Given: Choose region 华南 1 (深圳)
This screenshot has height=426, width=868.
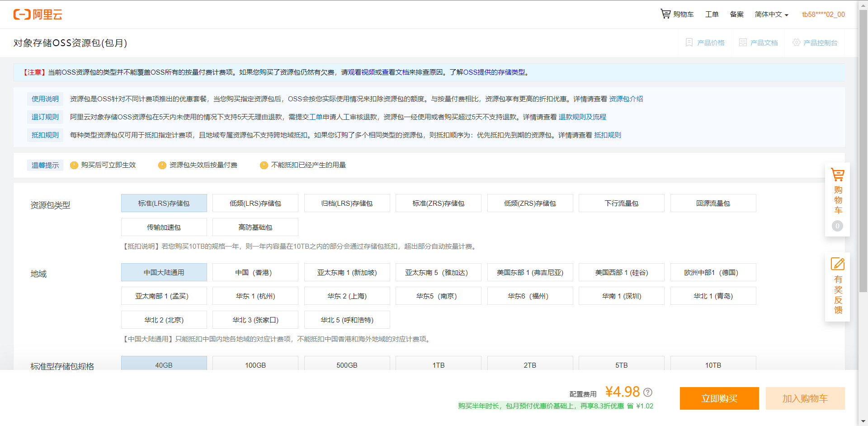Looking at the screenshot, I should pyautogui.click(x=622, y=296).
